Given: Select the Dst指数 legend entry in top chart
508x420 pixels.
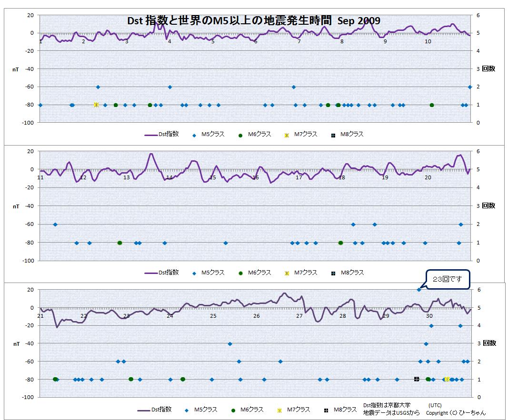Looking at the screenshot, I should click(162, 135).
